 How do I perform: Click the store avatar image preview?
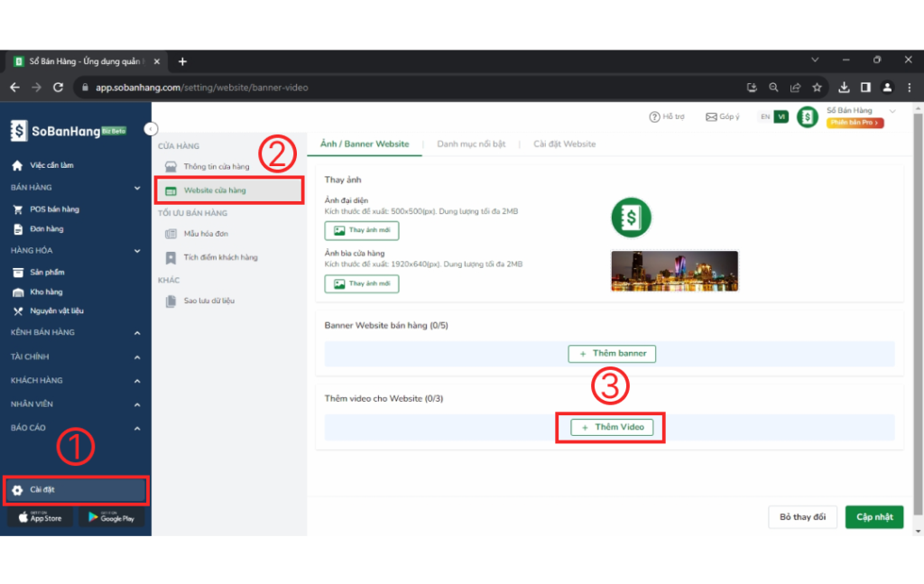(631, 218)
